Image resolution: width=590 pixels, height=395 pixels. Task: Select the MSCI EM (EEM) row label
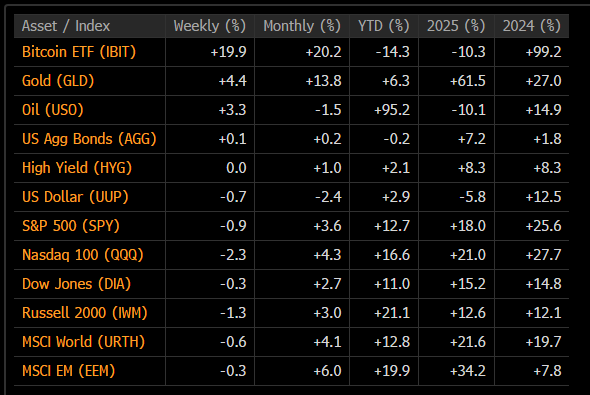[68, 371]
